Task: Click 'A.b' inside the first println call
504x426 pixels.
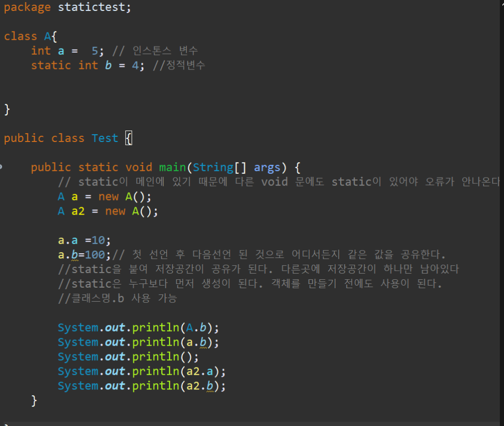Action: [x=196, y=328]
